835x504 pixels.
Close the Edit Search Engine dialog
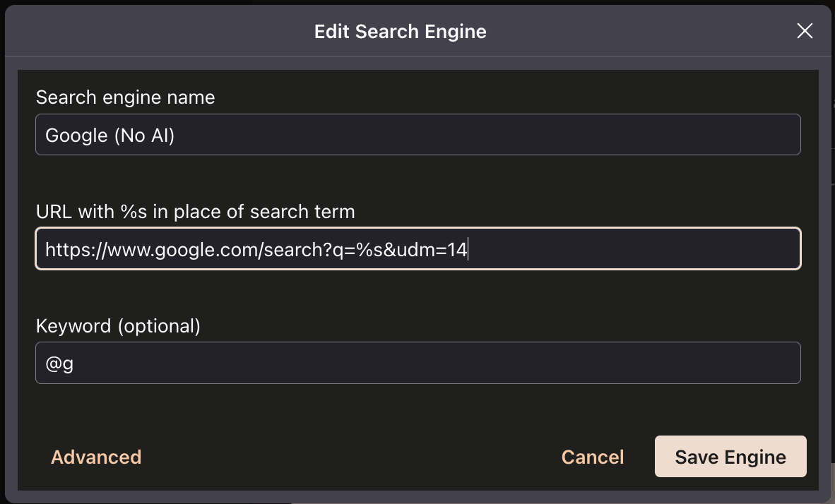pos(805,31)
